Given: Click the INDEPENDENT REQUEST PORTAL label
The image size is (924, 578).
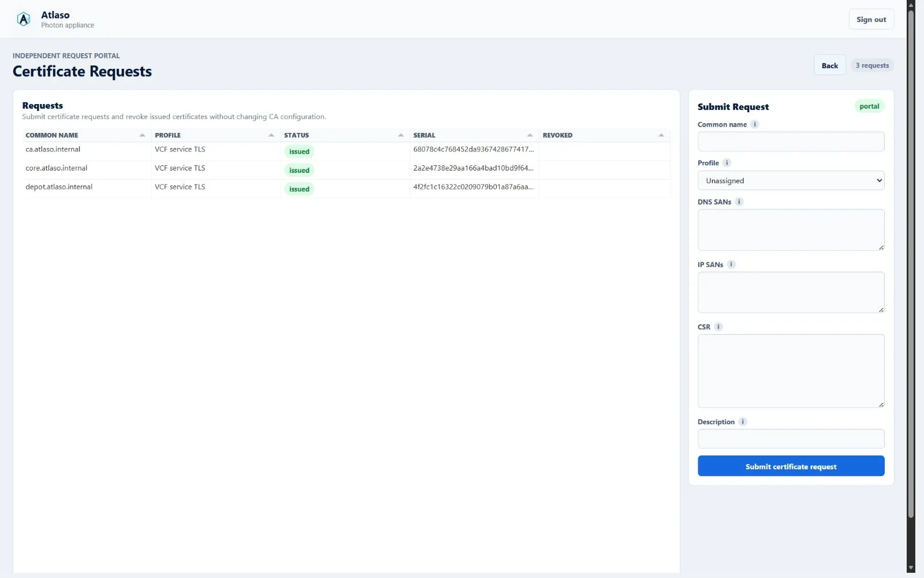Looking at the screenshot, I should (66, 56).
